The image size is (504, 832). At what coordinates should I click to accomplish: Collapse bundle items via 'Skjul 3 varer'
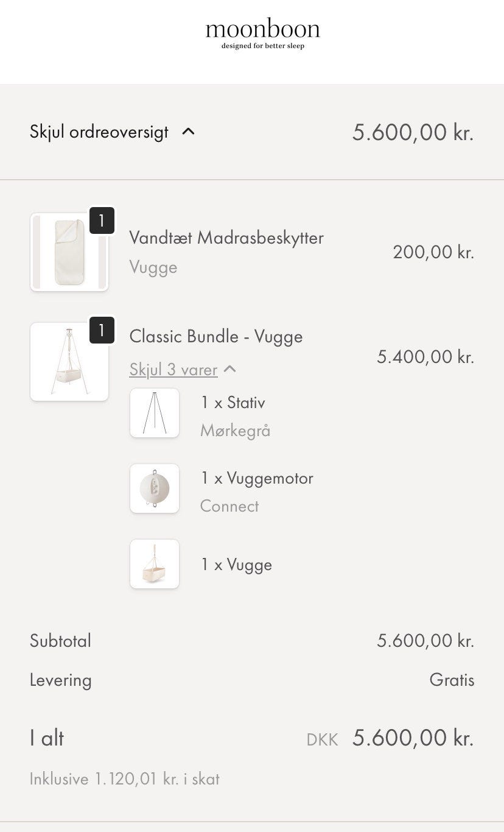tap(173, 370)
